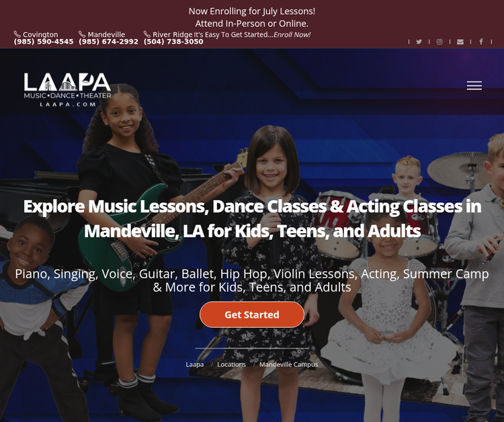The image size is (504, 422).
Task: Click the phone icon beside Mandeville
Action: [82, 34]
